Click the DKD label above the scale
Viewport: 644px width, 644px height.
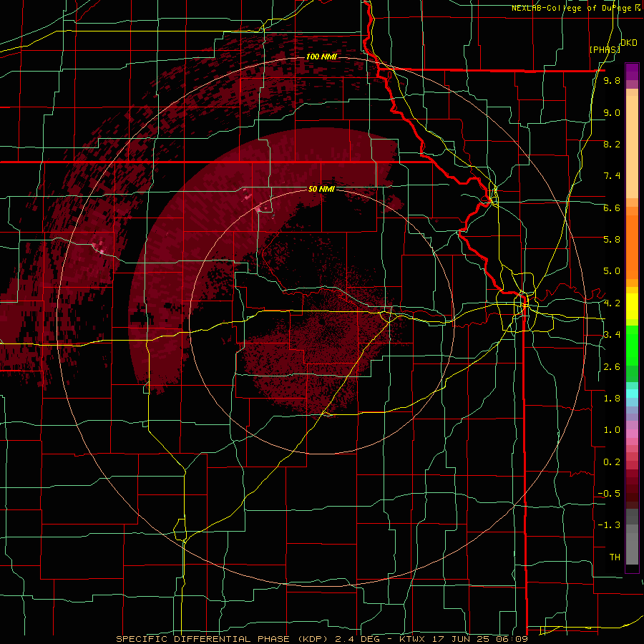pyautogui.click(x=629, y=43)
